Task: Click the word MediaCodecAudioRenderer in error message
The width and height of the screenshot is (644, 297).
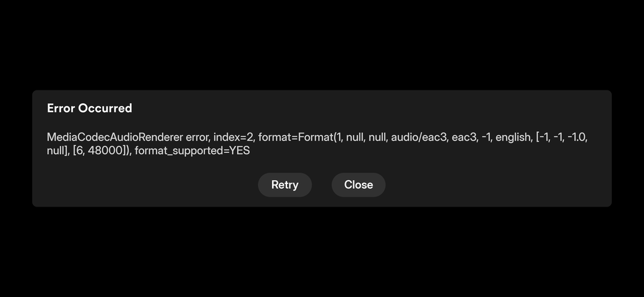Action: click(x=114, y=137)
